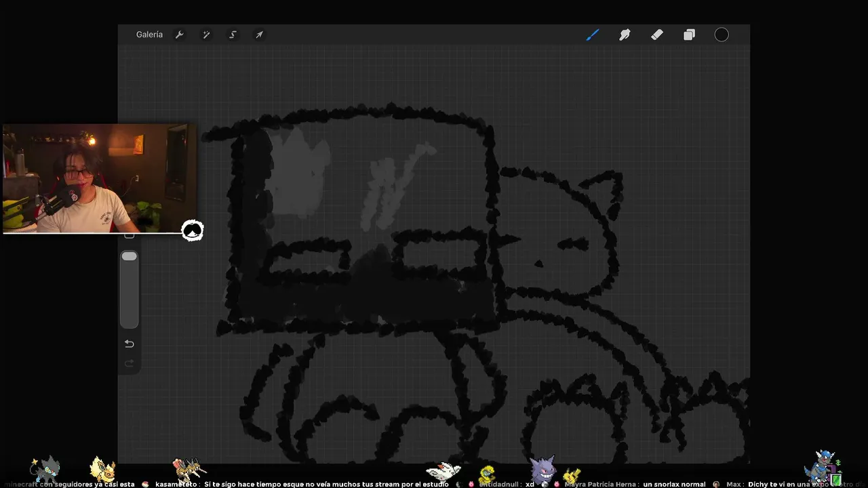Click the white round logo beside webcam
Viewport: 868px width, 488px height.
193,230
